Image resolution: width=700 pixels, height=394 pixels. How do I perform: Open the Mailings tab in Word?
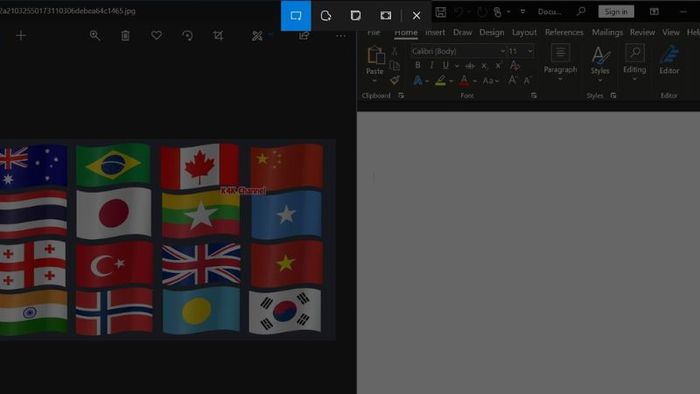[607, 32]
